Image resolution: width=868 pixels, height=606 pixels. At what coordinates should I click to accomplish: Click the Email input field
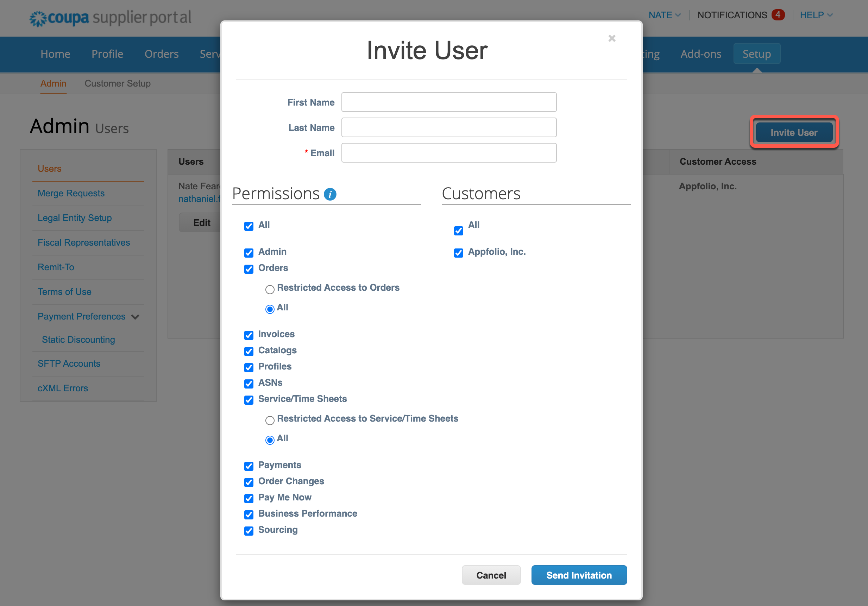click(449, 153)
